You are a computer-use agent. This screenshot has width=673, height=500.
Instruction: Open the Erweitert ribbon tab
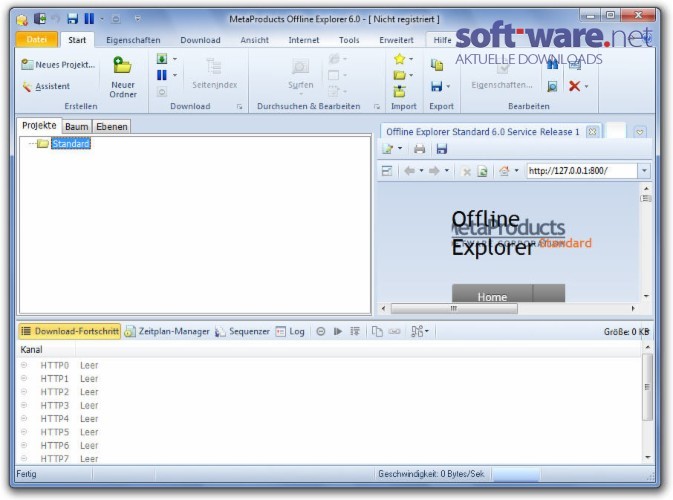point(396,40)
